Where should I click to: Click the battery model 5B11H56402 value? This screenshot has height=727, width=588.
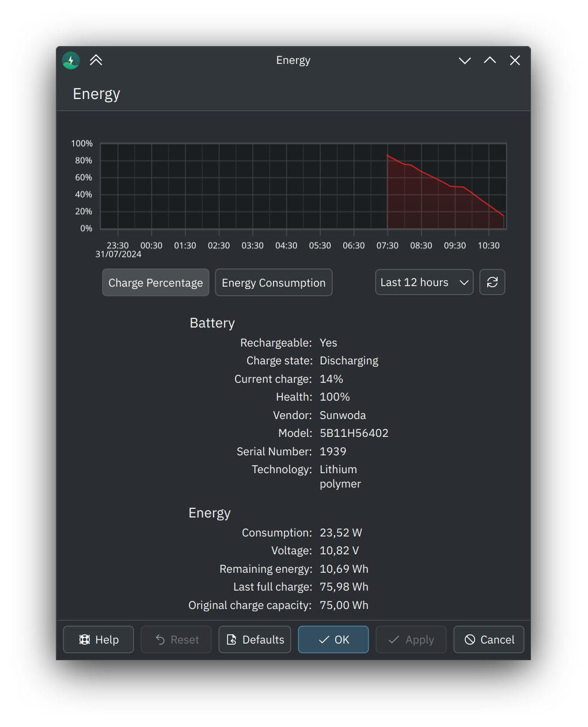(354, 433)
